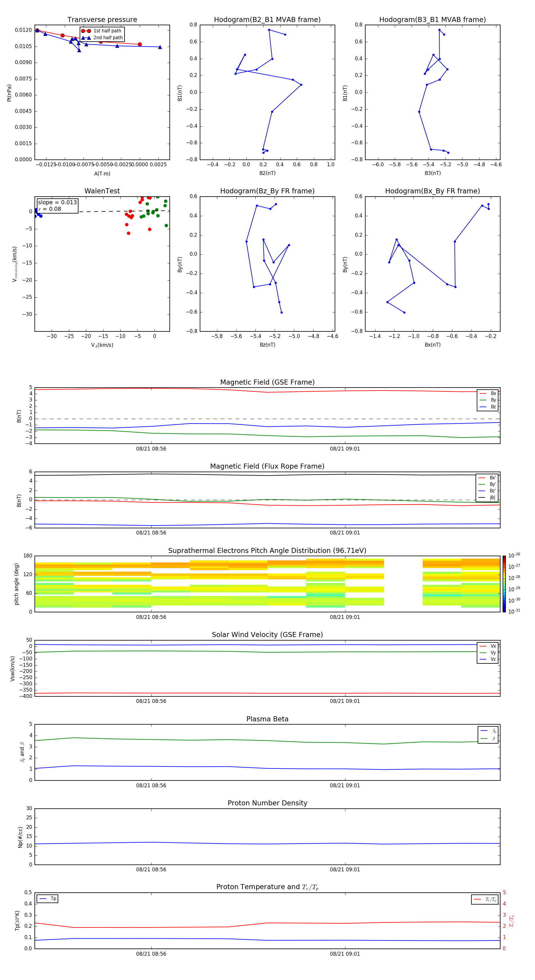Image resolution: width=535 pixels, height=980 pixels.
Task: Select the "By" entry in GSE magnetic field legend
Action: click(488, 400)
